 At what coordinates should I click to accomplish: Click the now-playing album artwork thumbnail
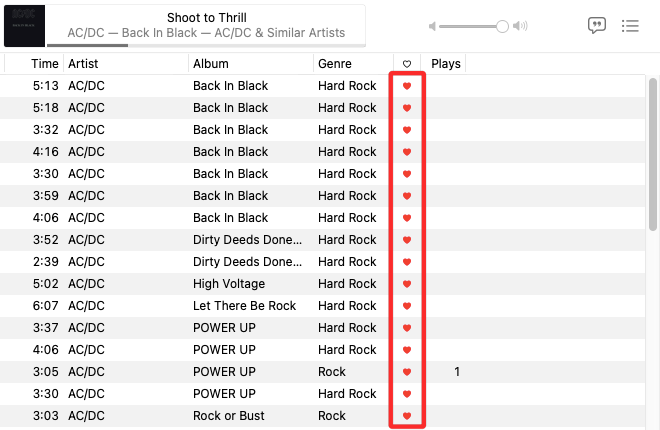tap(24, 26)
